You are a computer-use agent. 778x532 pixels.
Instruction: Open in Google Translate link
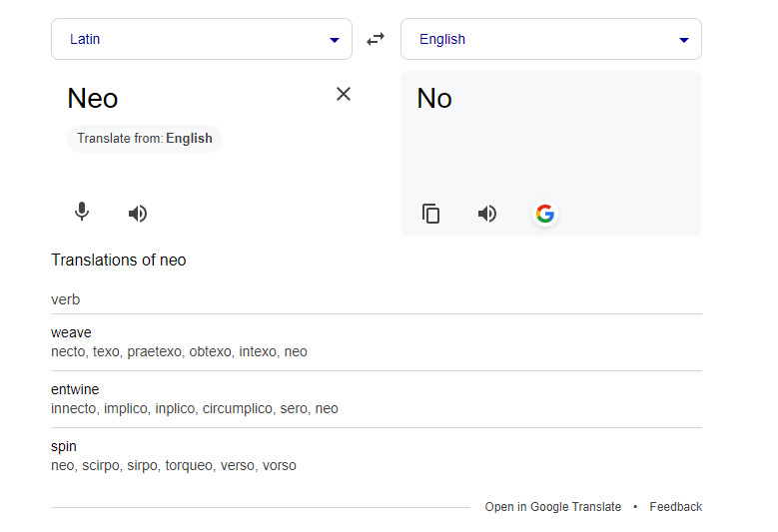pos(552,507)
